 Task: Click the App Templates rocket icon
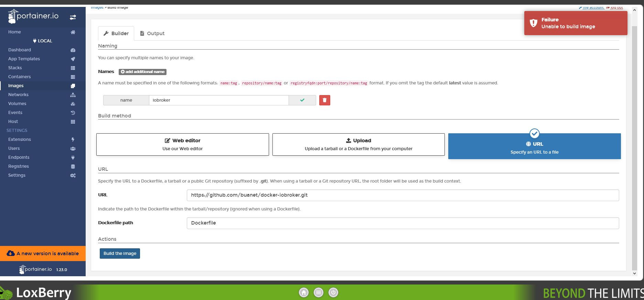pyautogui.click(x=73, y=59)
